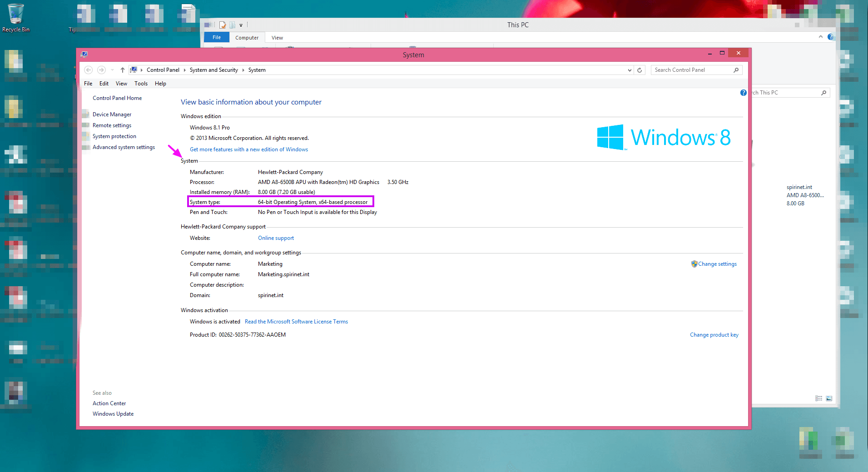Click the Back arrow navigation button
Viewport: 868px width, 472px height.
coord(89,70)
